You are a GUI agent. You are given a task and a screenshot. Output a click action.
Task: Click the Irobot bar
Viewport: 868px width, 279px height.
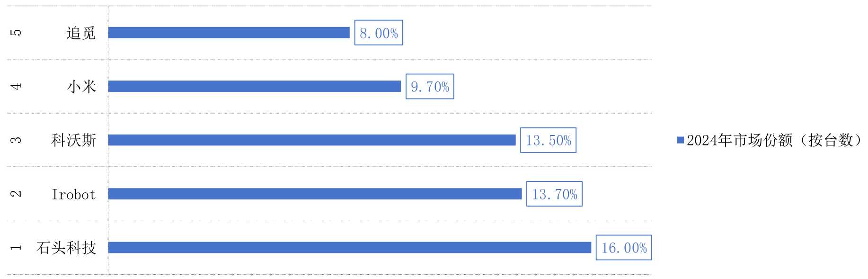315,194
